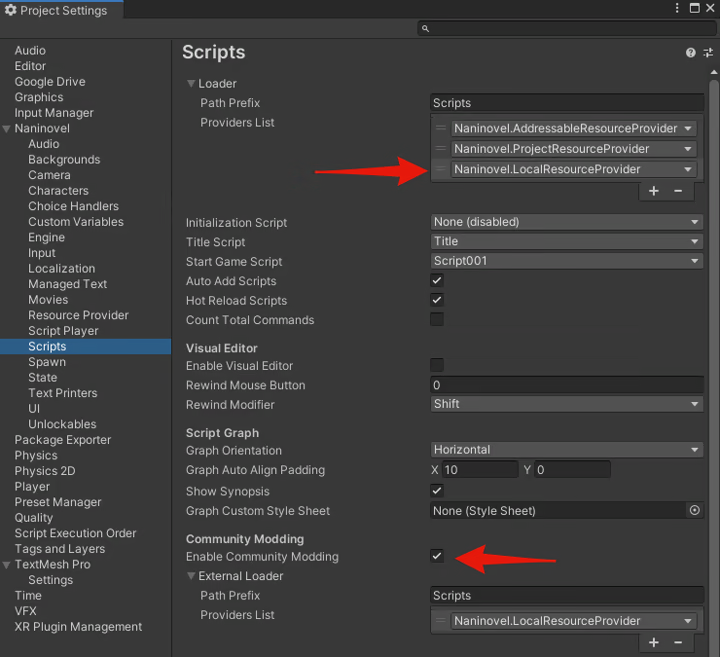Click the Project Settings gear icon on the tab
This screenshot has height=657, width=720.
click(x=10, y=10)
